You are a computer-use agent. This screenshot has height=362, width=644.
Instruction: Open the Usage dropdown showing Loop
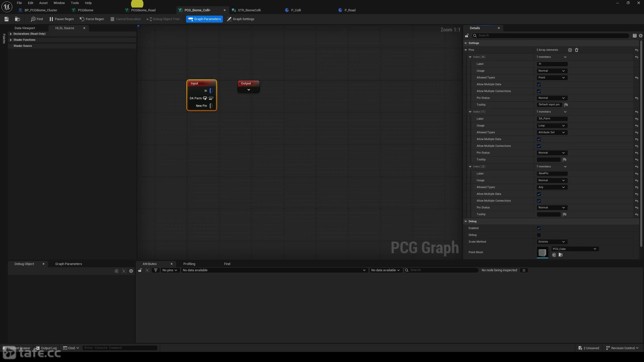click(552, 126)
